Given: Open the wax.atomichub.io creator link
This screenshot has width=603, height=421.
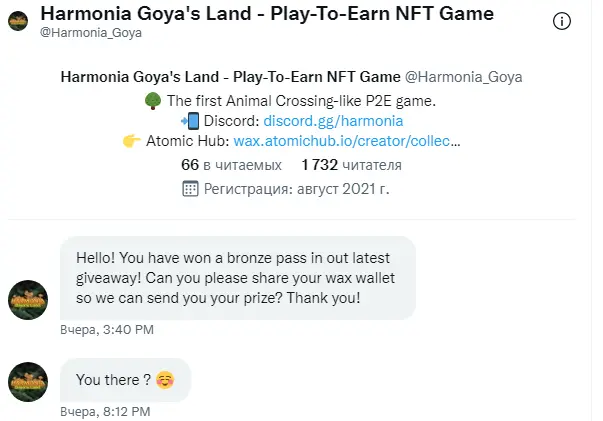Looking at the screenshot, I should (347, 141).
